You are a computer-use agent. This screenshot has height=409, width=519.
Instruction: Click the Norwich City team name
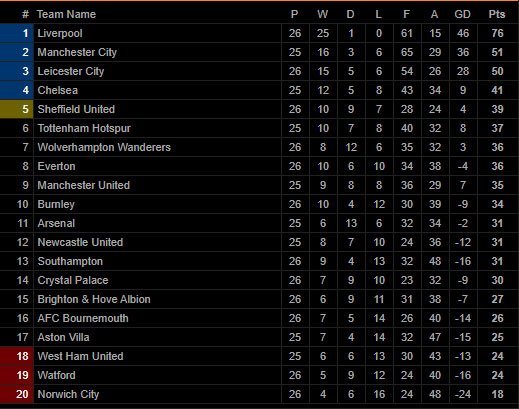point(68,394)
